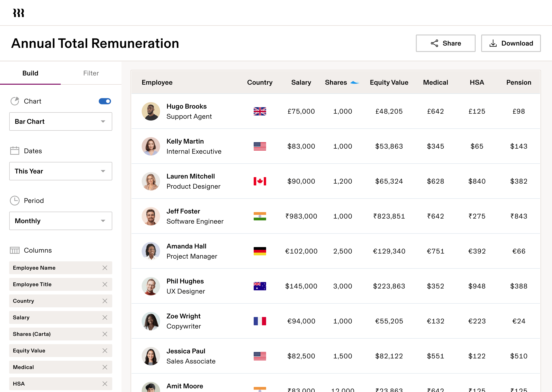Click the Rippling logo icon
Screen dimensions: 552x392
tap(19, 13)
